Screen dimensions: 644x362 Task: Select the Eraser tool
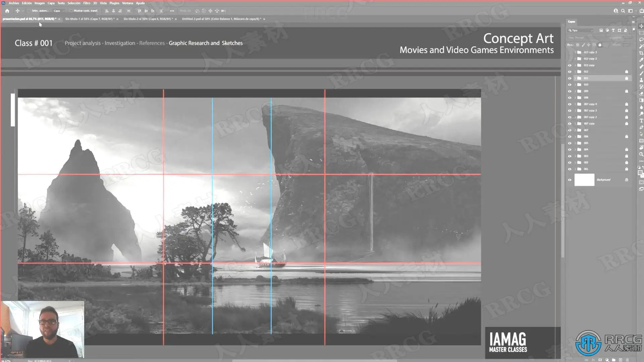pos(641,94)
